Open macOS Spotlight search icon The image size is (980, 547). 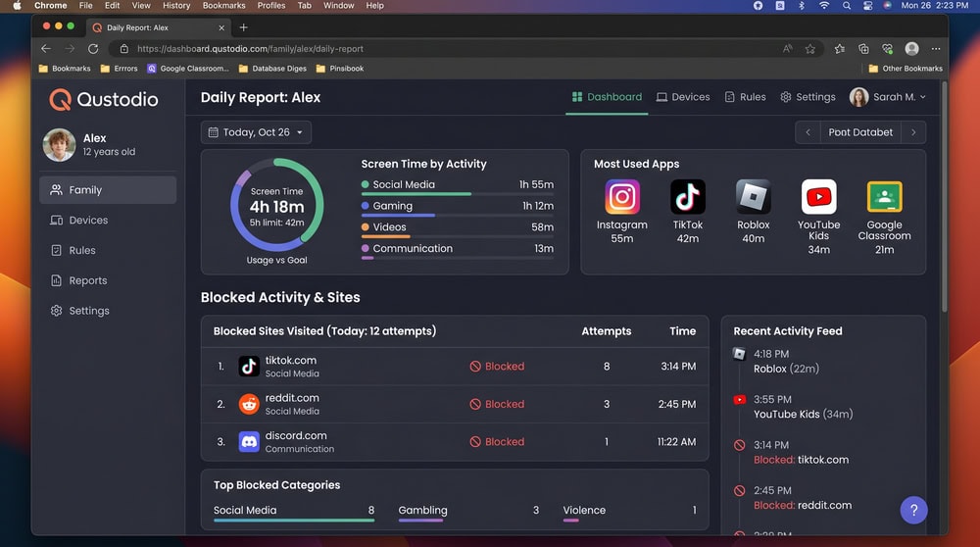point(847,6)
